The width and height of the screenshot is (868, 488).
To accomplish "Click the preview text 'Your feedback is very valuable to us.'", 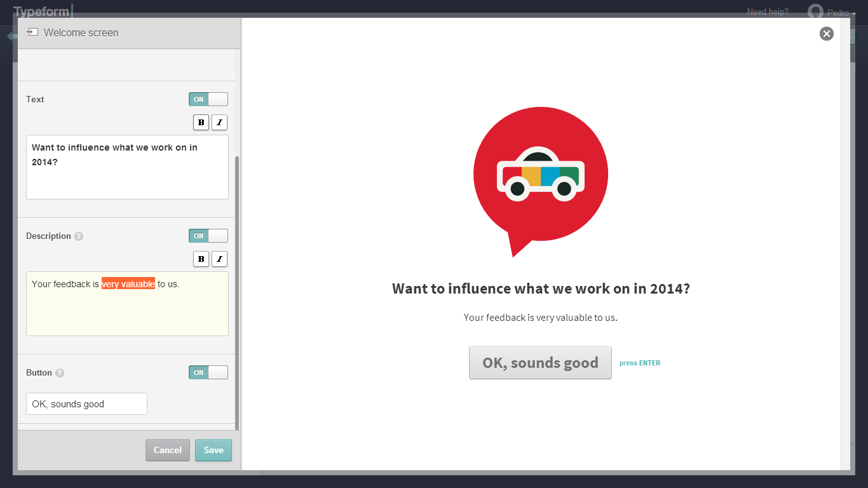I will point(541,317).
